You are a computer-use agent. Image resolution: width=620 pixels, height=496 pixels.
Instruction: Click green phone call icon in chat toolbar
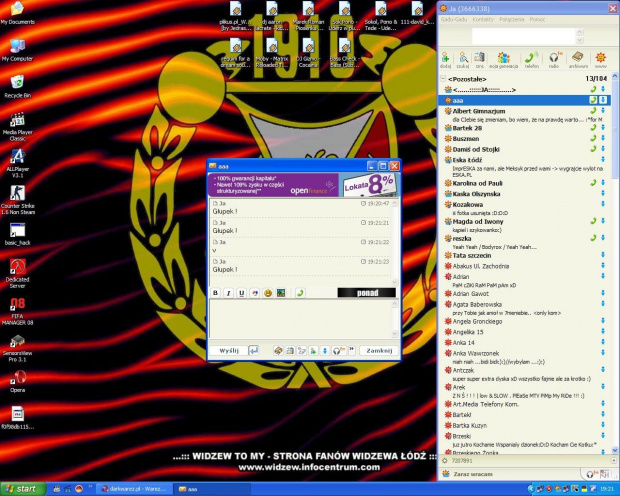(300, 293)
